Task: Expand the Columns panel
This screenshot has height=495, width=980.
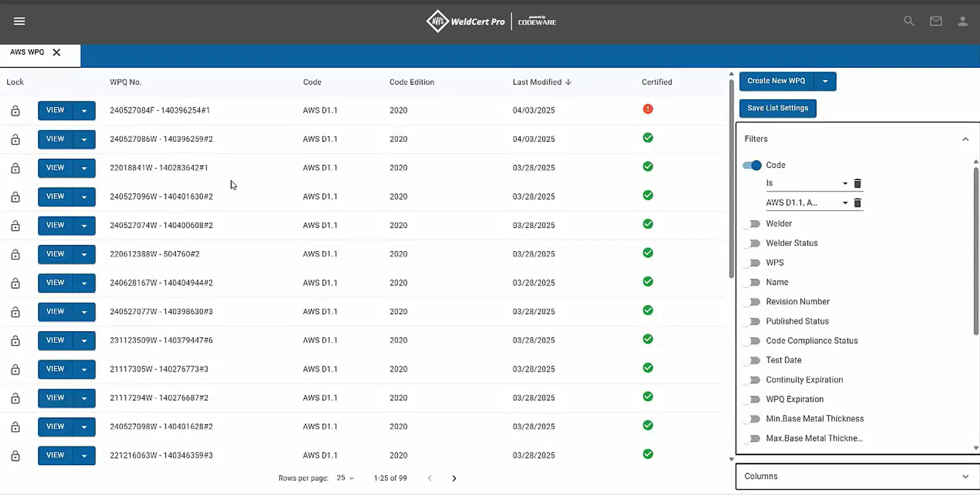Action: tap(965, 477)
